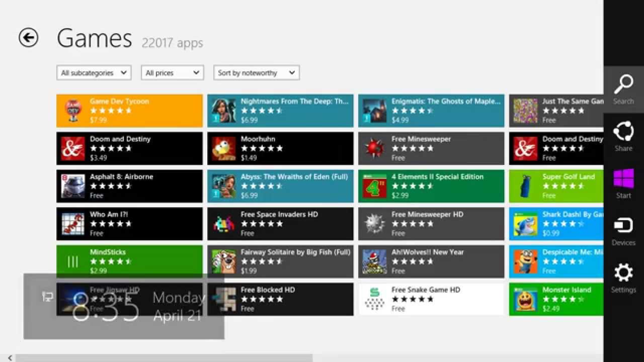Click the Free Snake Game HD icon
Image resolution: width=644 pixels, height=362 pixels.
375,299
